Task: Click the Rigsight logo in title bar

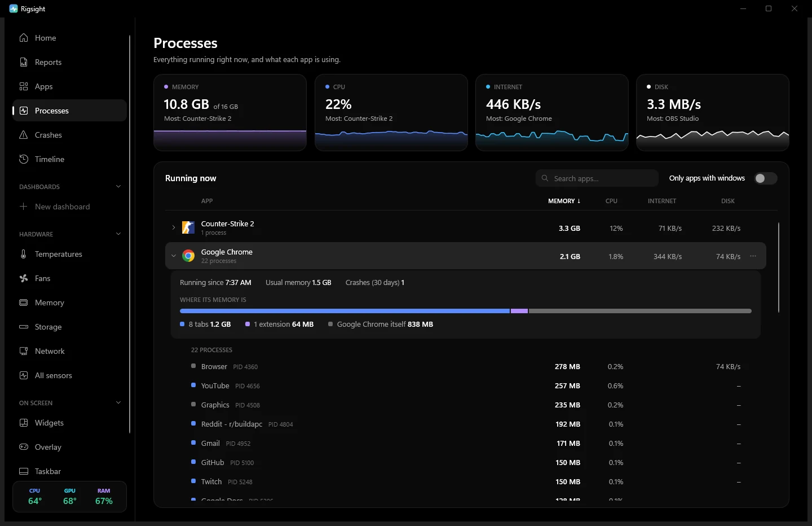Action: point(14,8)
